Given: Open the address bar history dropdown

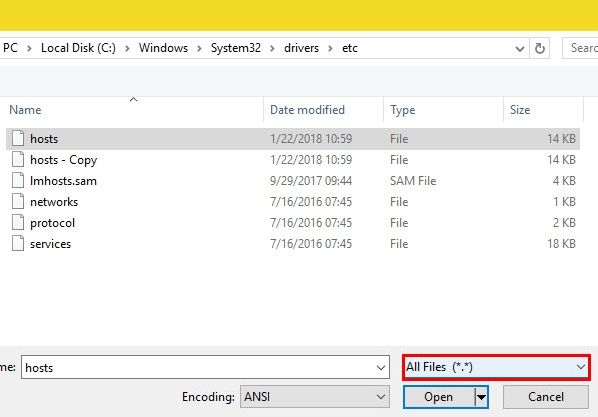Looking at the screenshot, I should [x=519, y=48].
